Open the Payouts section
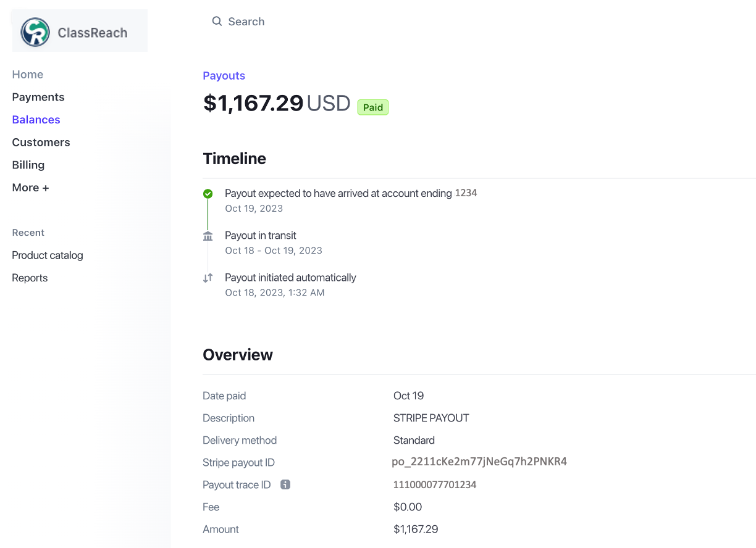 [224, 75]
